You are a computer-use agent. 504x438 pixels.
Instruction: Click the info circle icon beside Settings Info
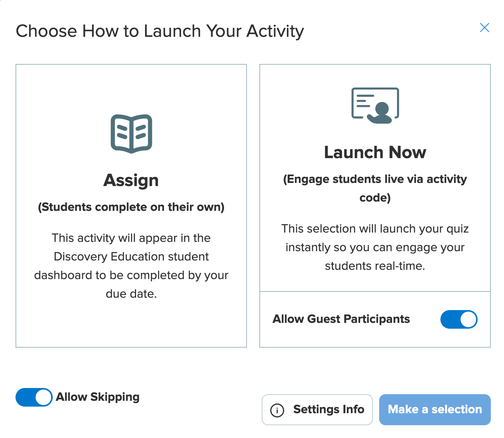(x=277, y=410)
